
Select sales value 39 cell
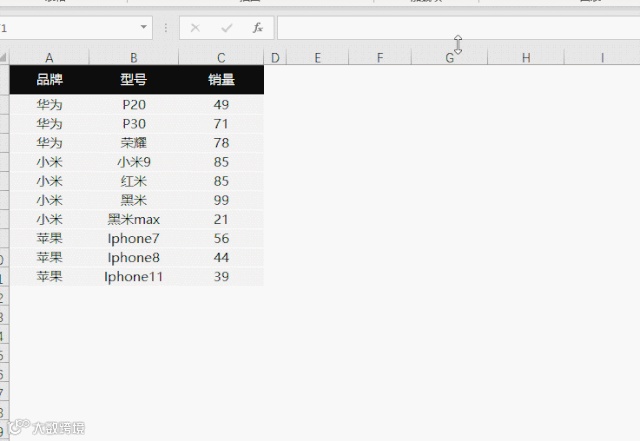(221, 276)
